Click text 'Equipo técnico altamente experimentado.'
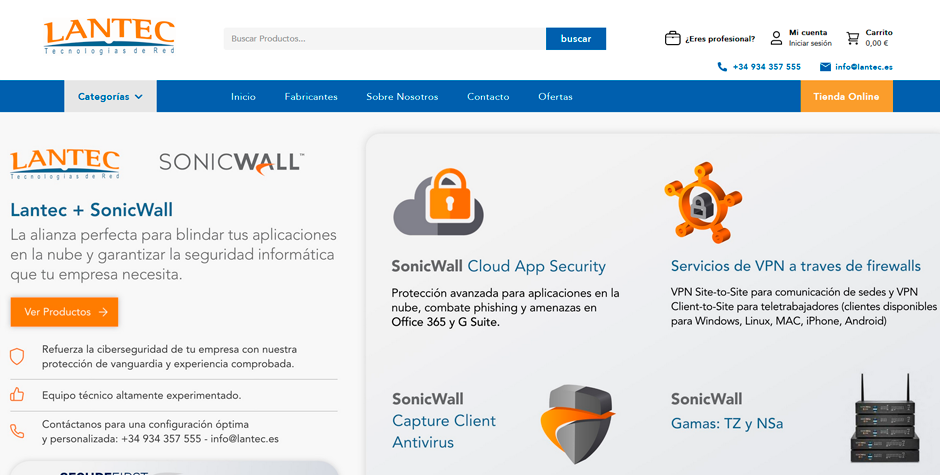The image size is (940, 475). click(141, 395)
